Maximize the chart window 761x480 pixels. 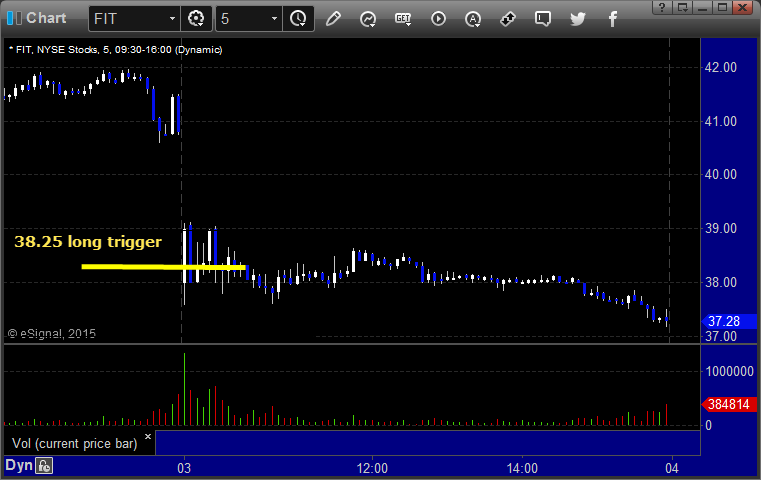(x=723, y=7)
